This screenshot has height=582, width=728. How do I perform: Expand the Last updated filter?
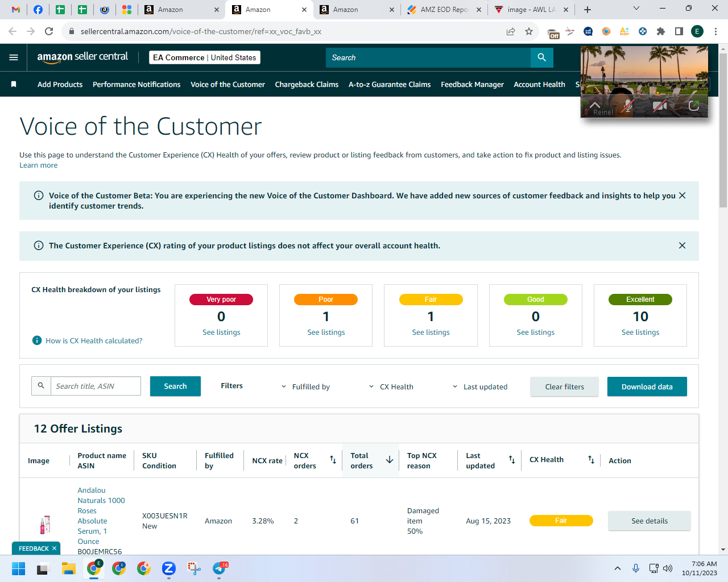pos(479,386)
